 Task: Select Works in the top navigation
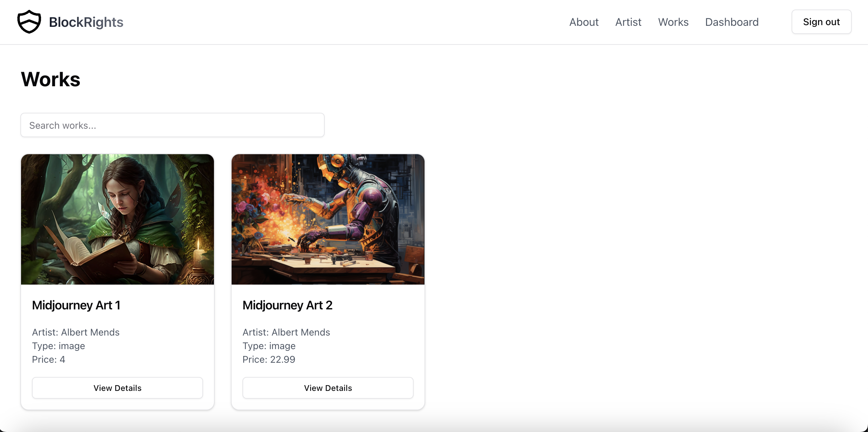coord(673,22)
